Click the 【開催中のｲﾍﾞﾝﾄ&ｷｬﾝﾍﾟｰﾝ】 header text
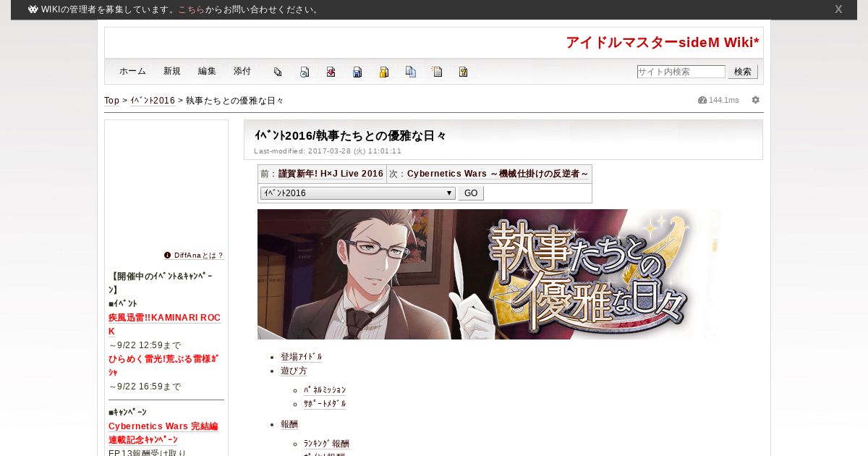Screen dimensions: 868x456 click(161, 283)
